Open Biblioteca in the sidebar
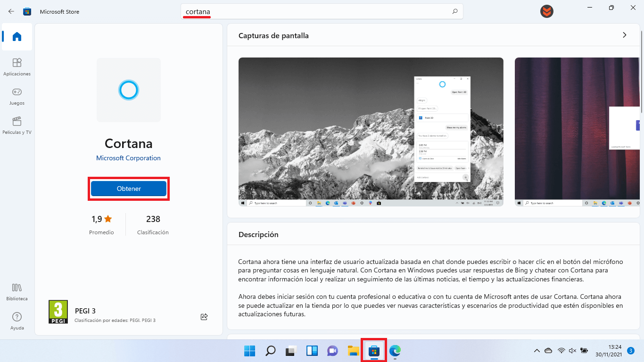 (x=17, y=291)
